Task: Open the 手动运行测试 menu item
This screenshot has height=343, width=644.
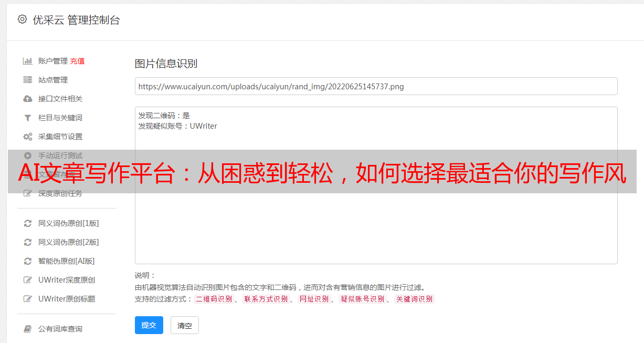Action: coord(60,155)
